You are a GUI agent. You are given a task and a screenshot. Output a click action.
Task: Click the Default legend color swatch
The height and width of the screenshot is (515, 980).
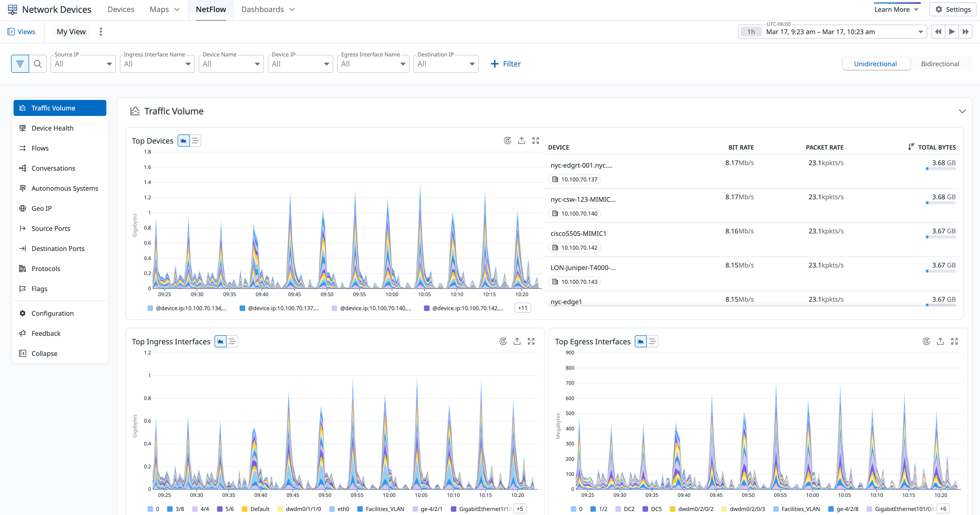click(245, 509)
